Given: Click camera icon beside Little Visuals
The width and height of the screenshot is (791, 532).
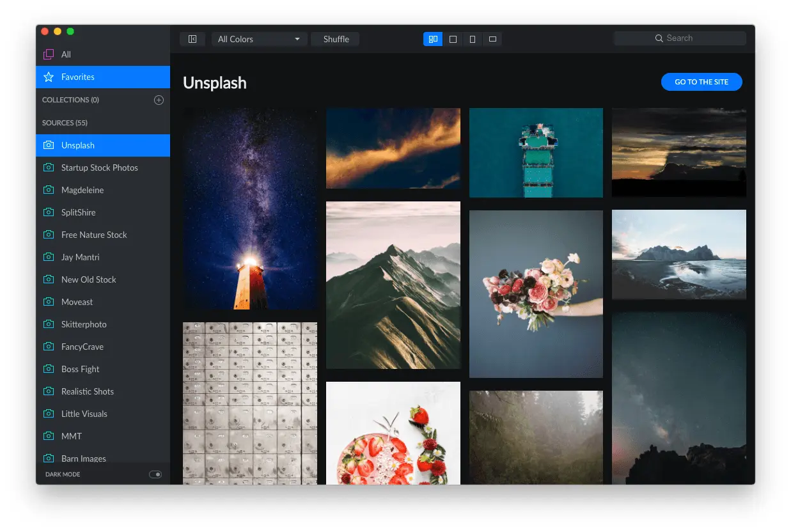Looking at the screenshot, I should point(49,414).
